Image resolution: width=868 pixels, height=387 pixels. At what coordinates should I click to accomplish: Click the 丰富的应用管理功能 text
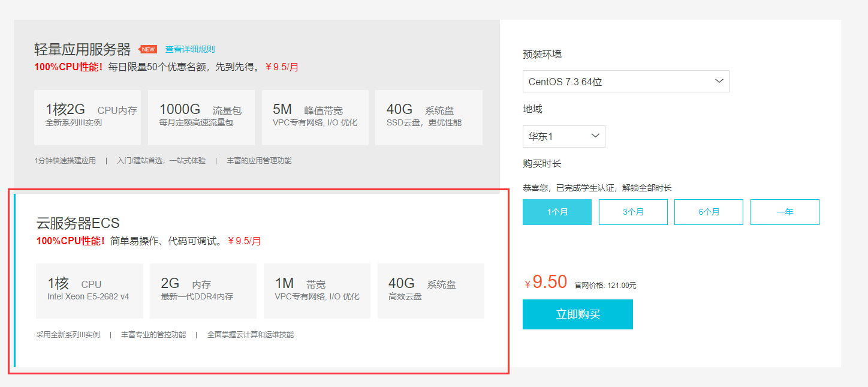(x=259, y=161)
